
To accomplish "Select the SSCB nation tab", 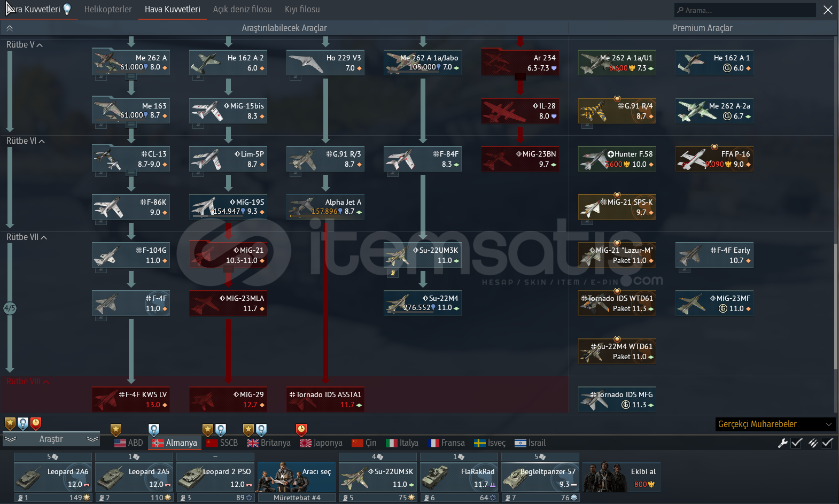I will click(x=222, y=443).
